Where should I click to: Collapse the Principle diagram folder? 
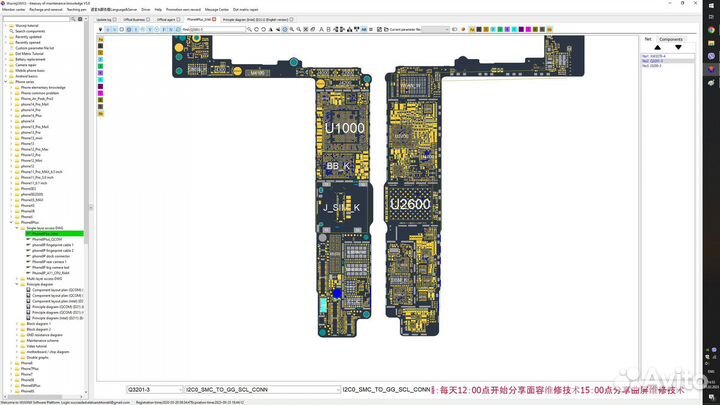[x=18, y=284]
